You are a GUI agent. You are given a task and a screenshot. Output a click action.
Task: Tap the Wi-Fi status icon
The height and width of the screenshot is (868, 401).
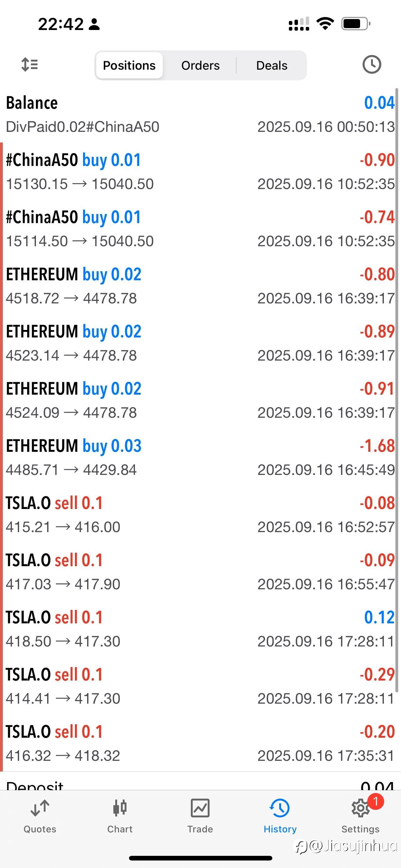click(325, 23)
